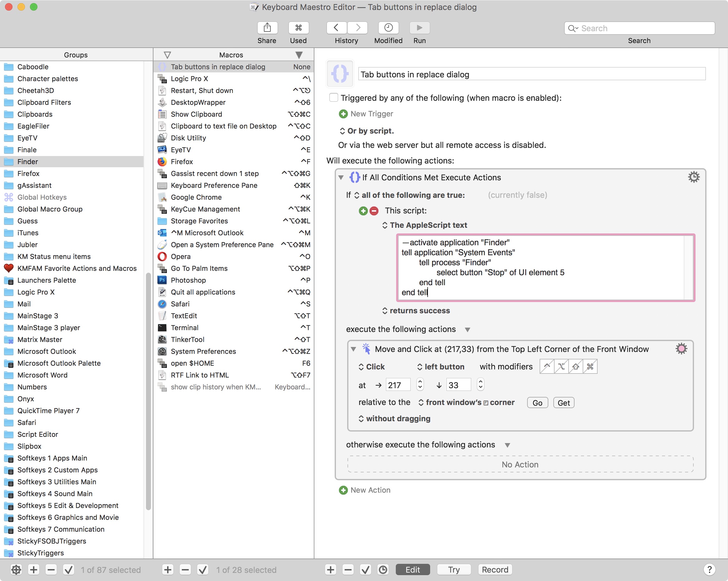Open the Move and Click action gear
The image size is (728, 581).
click(x=681, y=349)
